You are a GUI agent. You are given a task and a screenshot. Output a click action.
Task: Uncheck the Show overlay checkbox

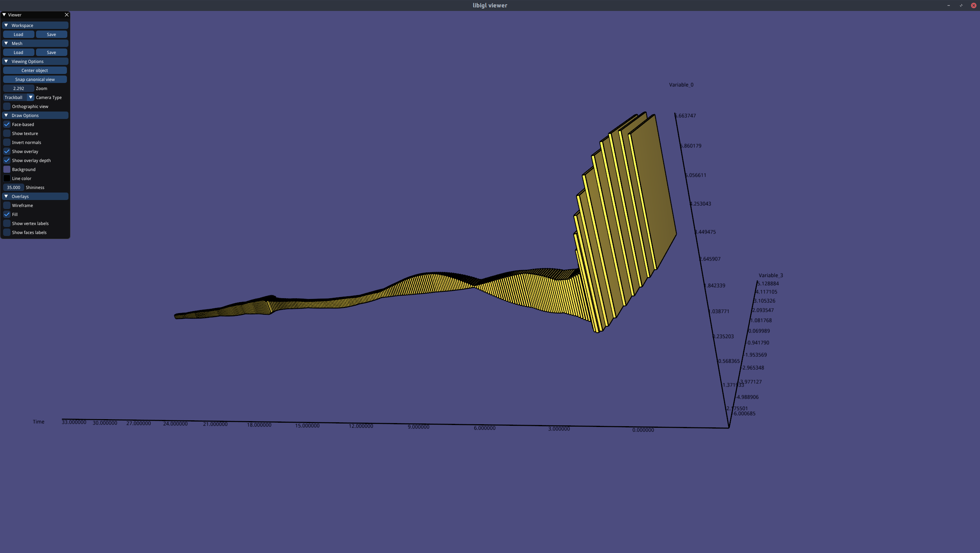pos(7,151)
